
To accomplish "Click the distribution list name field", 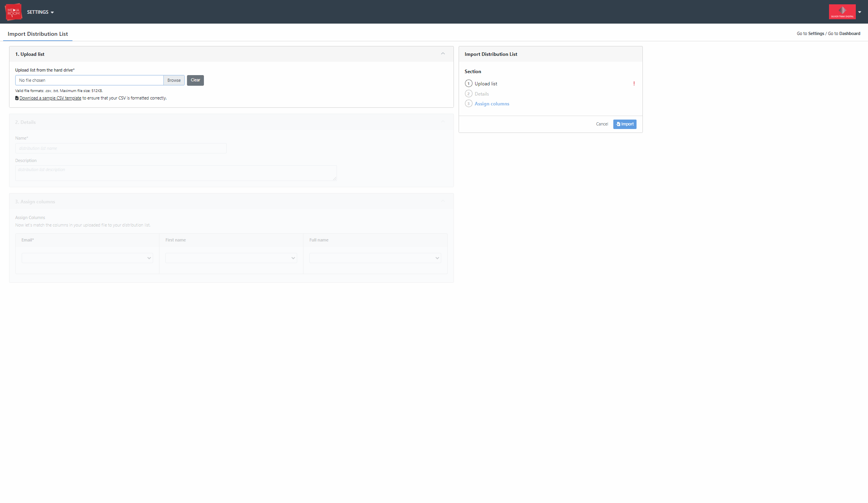I will 121,148.
